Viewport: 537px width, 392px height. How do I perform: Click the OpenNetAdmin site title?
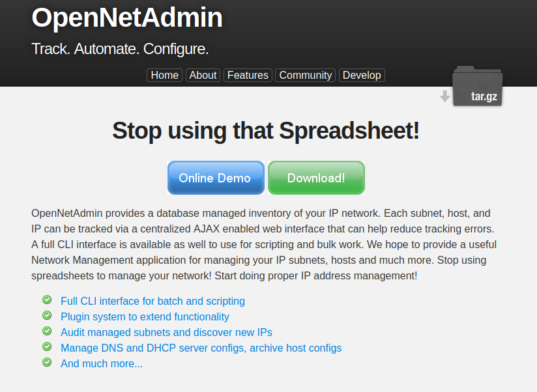[x=127, y=18]
